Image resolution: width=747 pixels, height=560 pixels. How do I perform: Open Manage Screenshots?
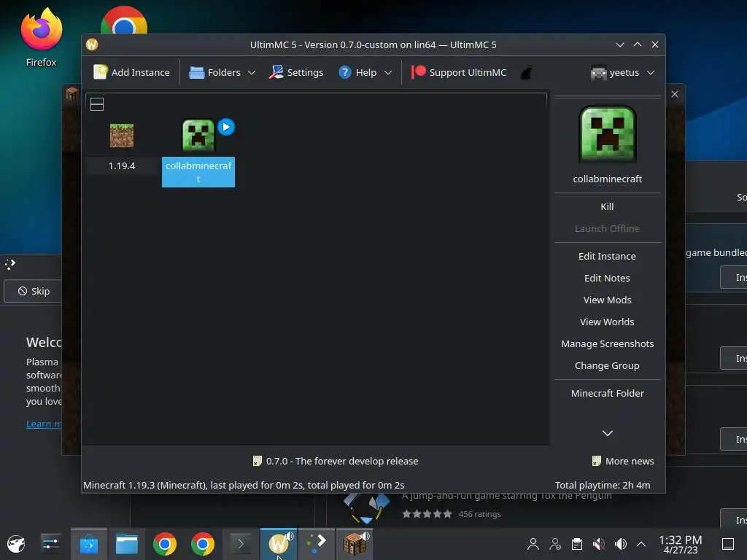pyautogui.click(x=607, y=344)
